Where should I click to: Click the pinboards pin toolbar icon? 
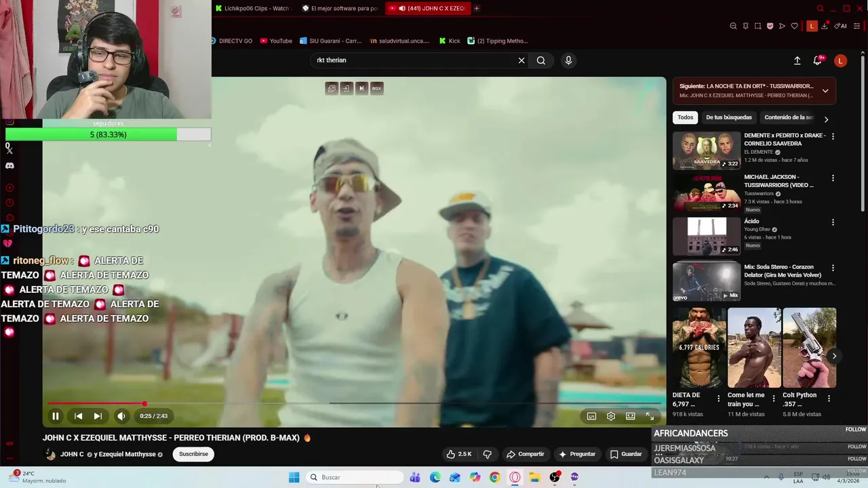click(745, 26)
